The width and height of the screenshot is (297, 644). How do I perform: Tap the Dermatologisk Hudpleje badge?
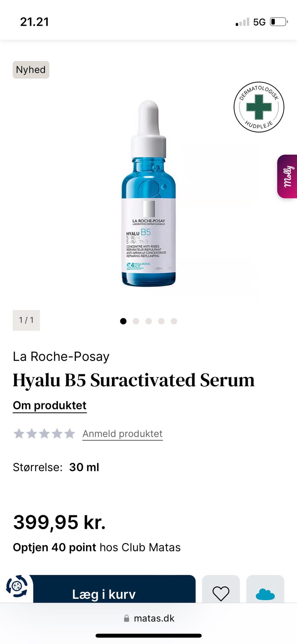pos(259,107)
